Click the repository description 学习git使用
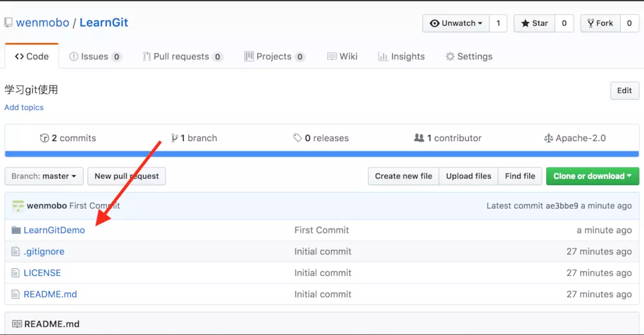The height and width of the screenshot is (335, 644). pyautogui.click(x=31, y=90)
